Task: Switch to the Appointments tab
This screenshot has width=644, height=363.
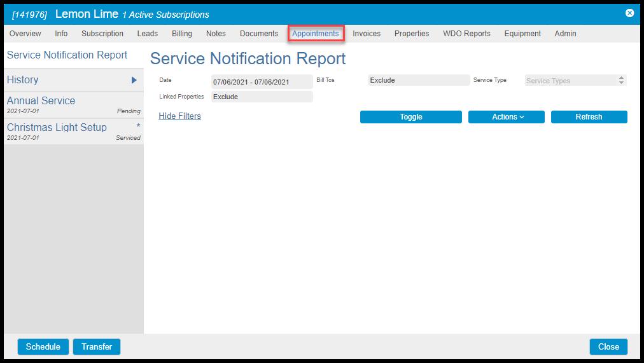Action: click(x=316, y=34)
